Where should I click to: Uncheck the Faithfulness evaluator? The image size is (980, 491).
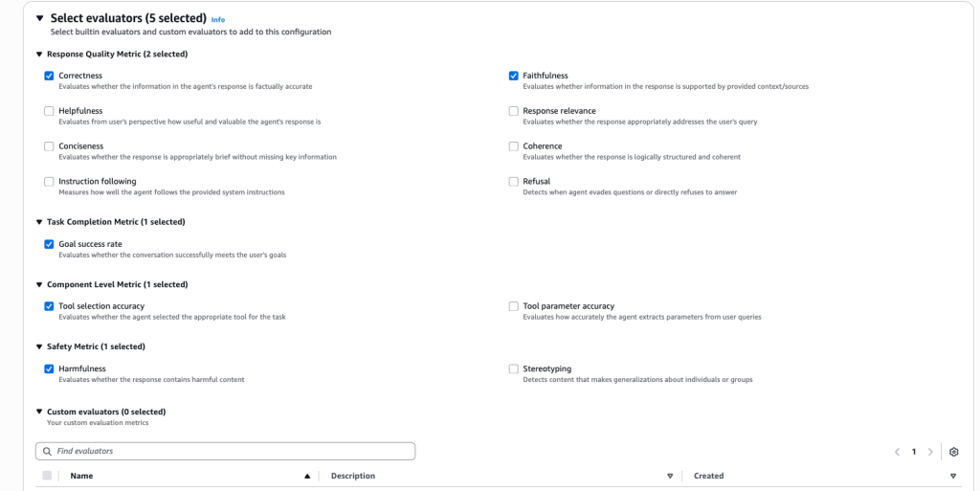tap(514, 76)
